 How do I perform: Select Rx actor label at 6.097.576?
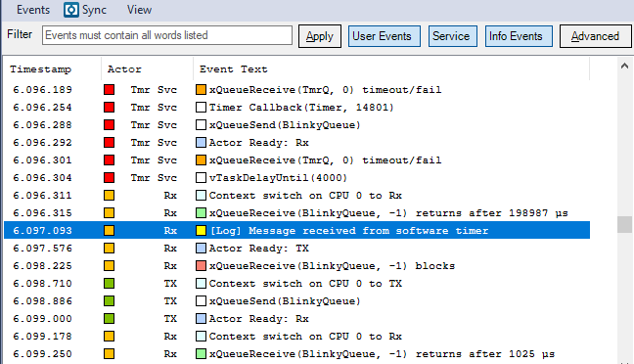tap(170, 248)
